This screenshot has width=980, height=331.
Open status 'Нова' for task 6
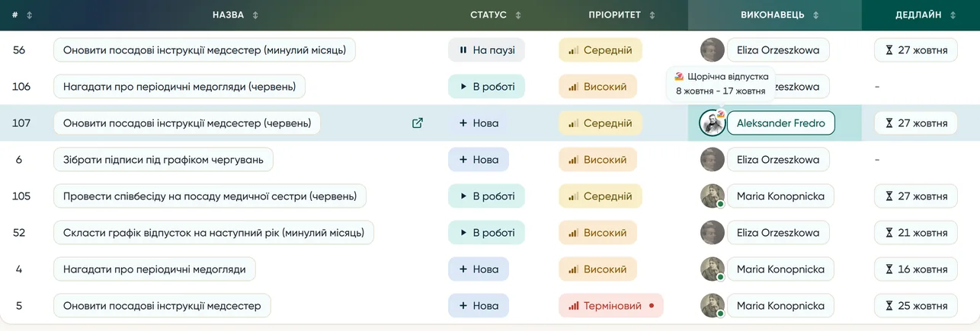coord(478,160)
